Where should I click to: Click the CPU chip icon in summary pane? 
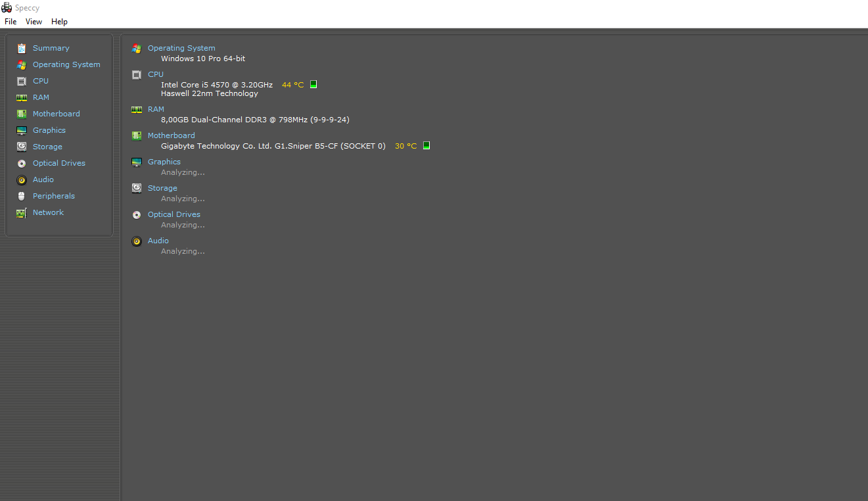pos(137,74)
